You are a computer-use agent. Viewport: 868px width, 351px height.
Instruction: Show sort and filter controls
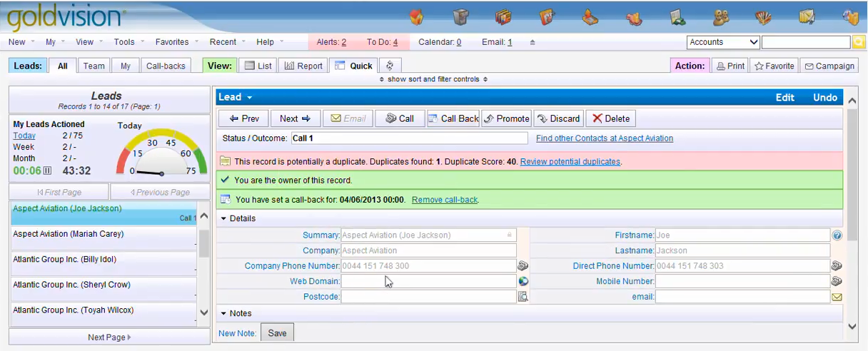coord(433,79)
